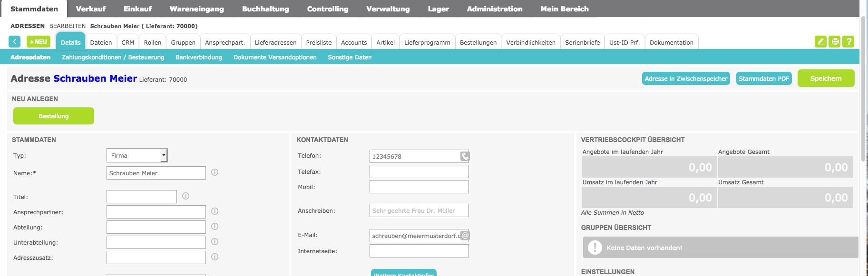Image resolution: width=868 pixels, height=276 pixels.
Task: Open the Bankverbindung sub-tab
Action: coord(199,57)
